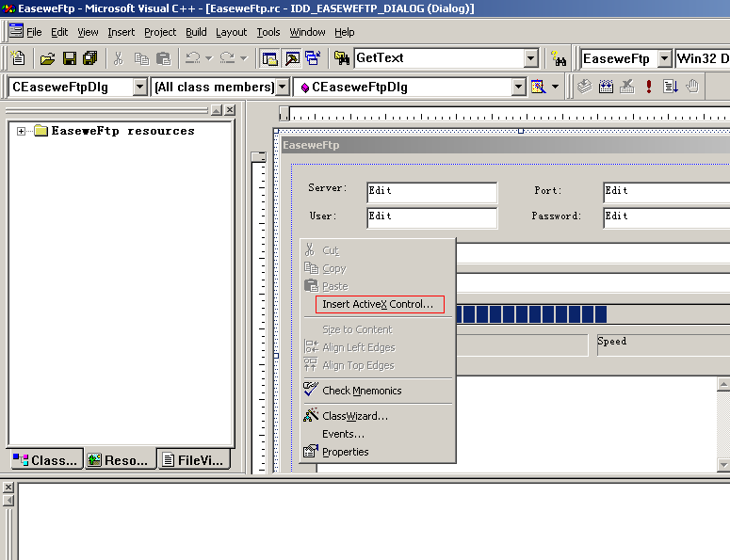The width and height of the screenshot is (730, 560).
Task: Click the list box scroll down arrow
Action: coord(723,464)
